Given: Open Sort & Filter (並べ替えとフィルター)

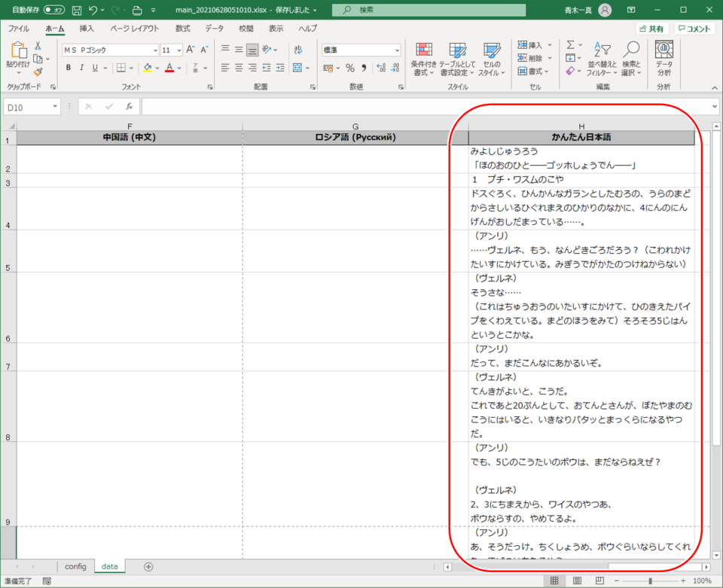Looking at the screenshot, I should [601, 59].
